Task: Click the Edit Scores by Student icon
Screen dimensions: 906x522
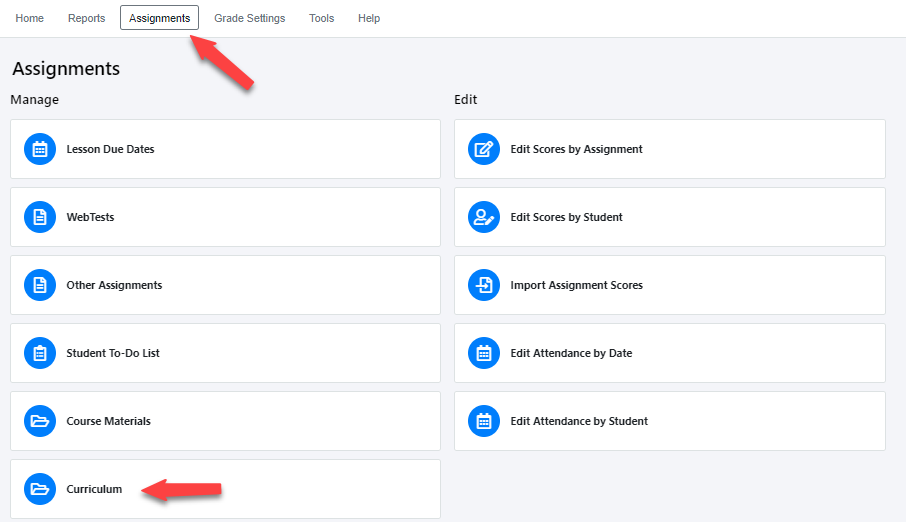Action: pos(484,217)
